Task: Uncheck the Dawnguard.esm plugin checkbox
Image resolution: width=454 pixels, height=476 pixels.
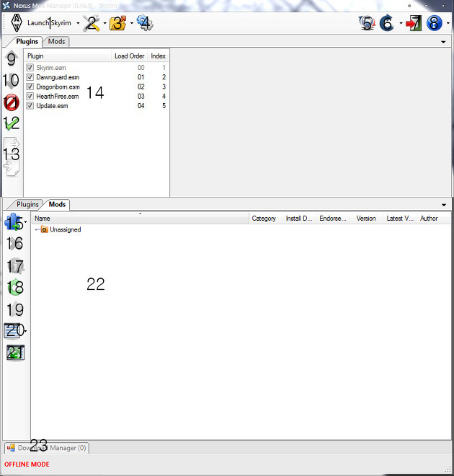Action: (30, 77)
